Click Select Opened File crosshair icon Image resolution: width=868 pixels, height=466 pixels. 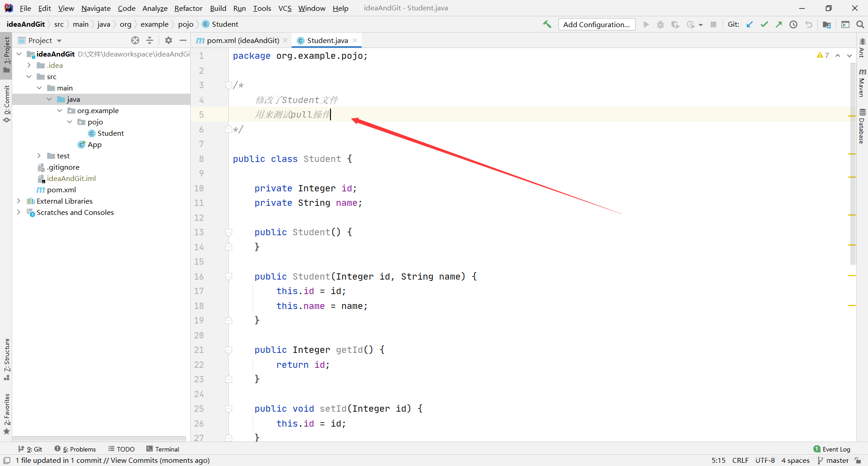(135, 40)
